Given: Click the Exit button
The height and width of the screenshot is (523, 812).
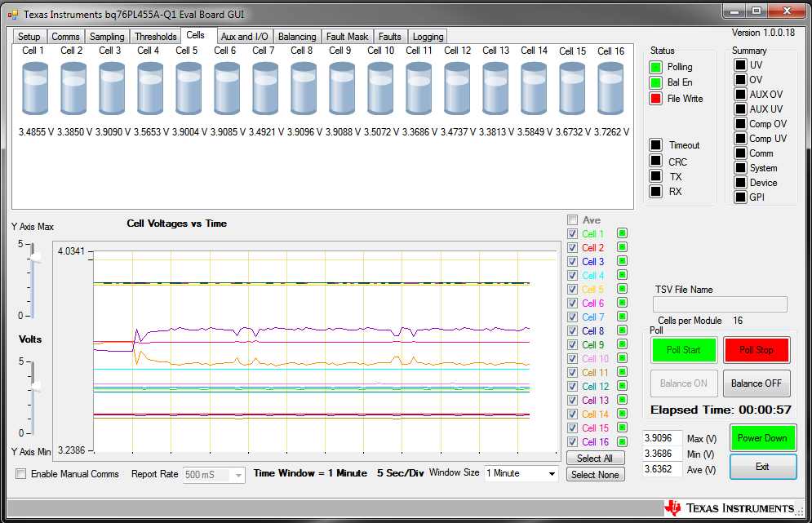Looking at the screenshot, I should [x=762, y=467].
